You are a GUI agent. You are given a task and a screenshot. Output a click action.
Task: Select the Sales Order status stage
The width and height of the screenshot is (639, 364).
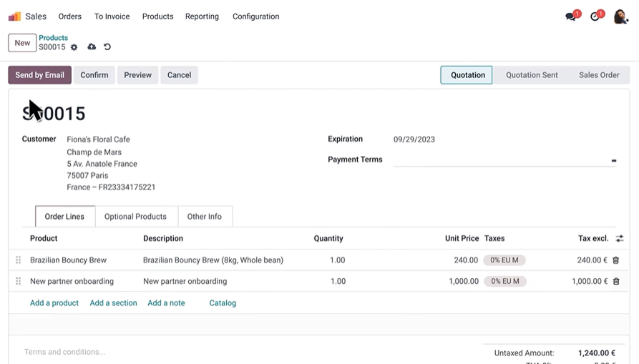tap(599, 75)
